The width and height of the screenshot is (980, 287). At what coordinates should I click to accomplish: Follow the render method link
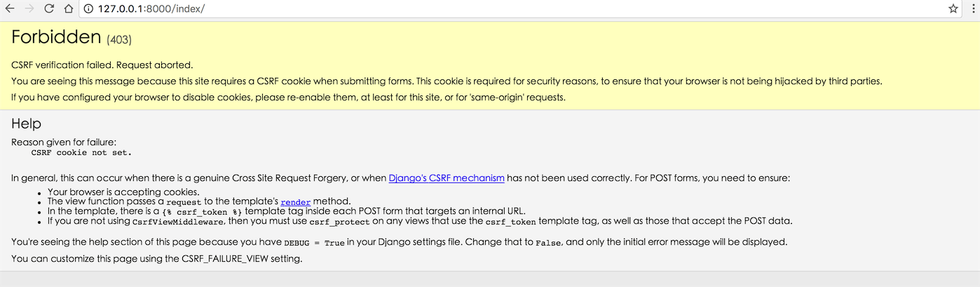(x=295, y=201)
